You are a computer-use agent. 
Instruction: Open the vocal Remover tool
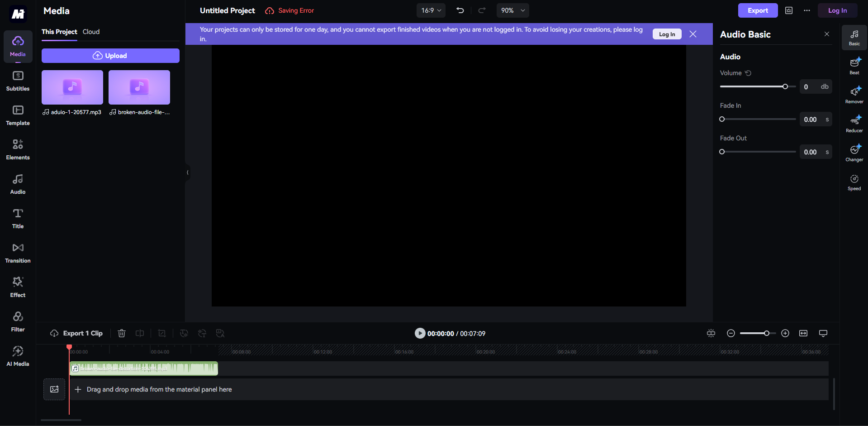(x=854, y=95)
